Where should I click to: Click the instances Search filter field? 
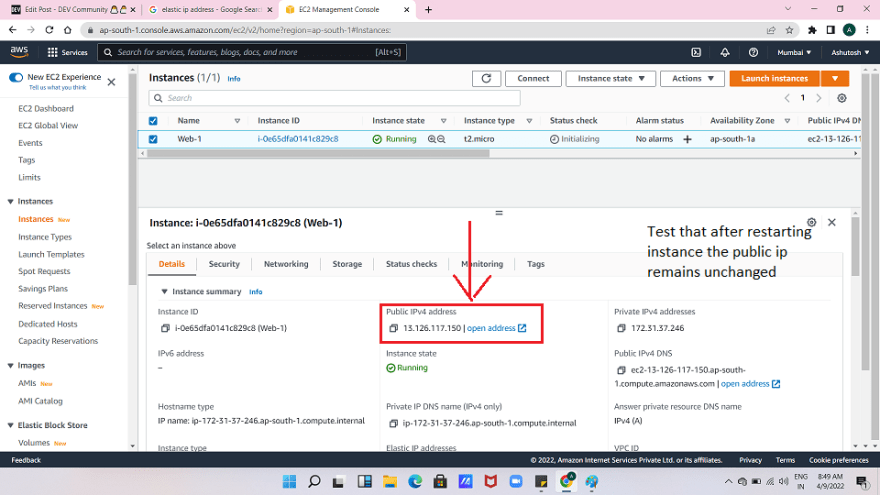tap(334, 98)
